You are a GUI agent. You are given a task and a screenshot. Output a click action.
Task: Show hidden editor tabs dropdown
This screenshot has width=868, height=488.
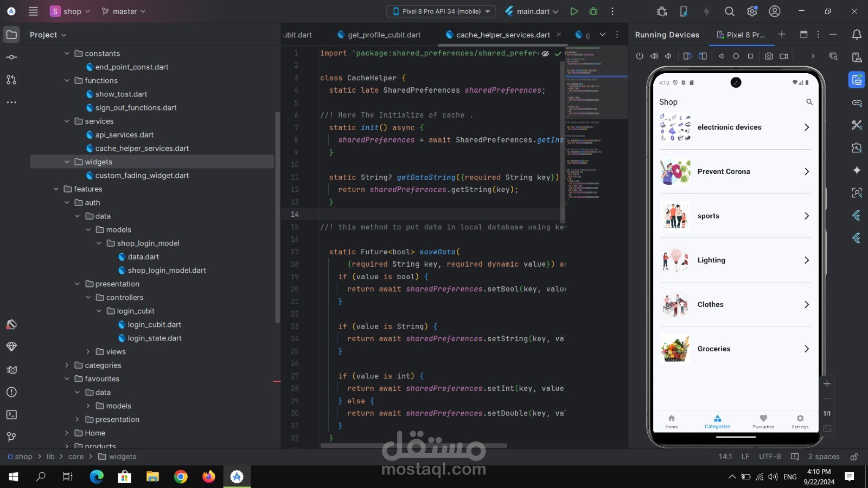(x=602, y=35)
